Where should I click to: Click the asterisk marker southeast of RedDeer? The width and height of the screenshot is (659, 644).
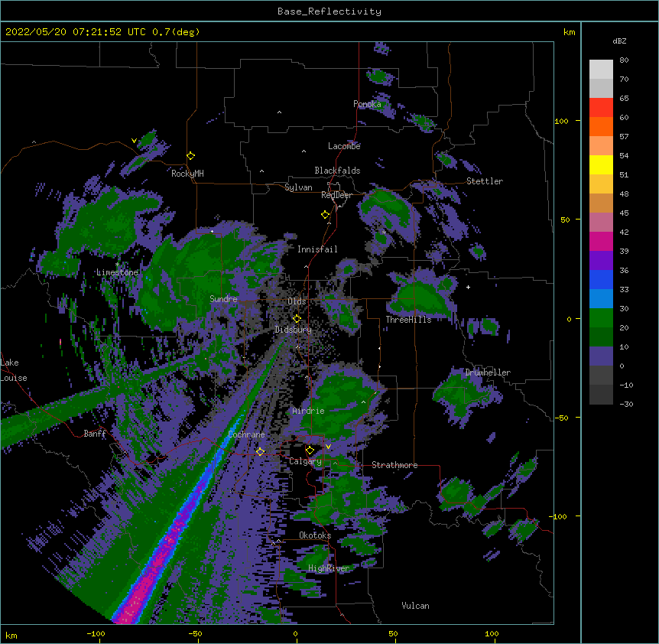(384, 233)
